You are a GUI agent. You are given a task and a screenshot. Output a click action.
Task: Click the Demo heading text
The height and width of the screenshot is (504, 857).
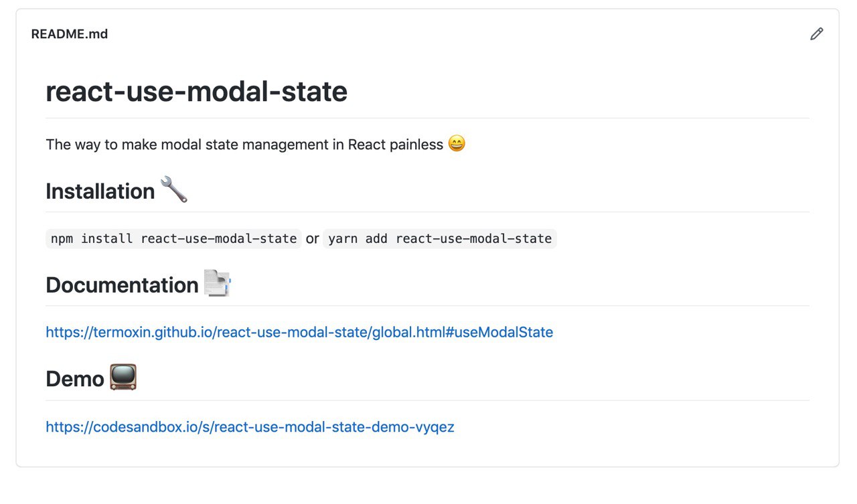75,380
